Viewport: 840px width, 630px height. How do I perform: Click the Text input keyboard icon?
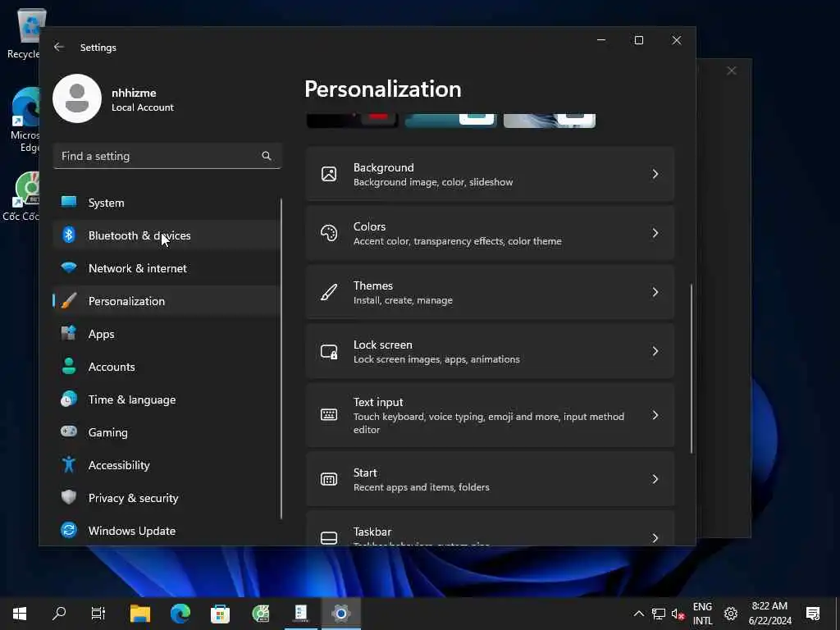[x=329, y=414]
